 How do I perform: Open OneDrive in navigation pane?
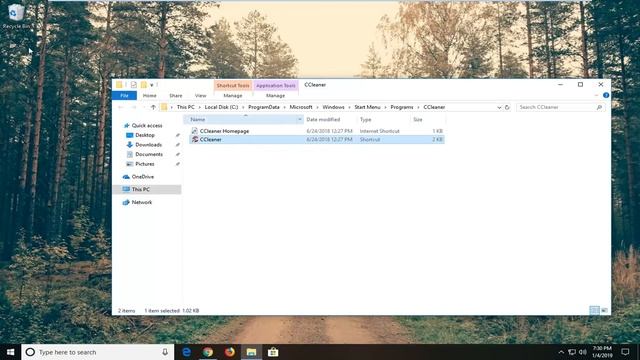pos(142,177)
